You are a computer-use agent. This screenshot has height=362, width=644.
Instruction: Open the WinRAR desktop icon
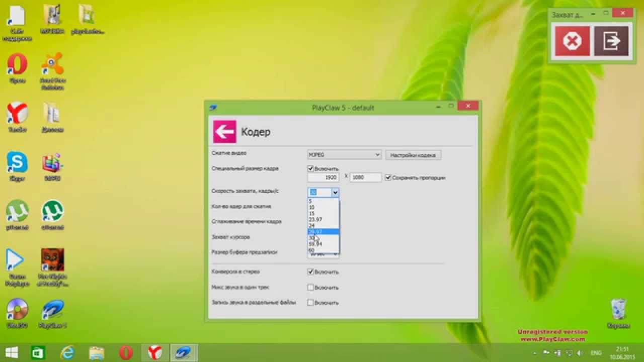coord(52,166)
